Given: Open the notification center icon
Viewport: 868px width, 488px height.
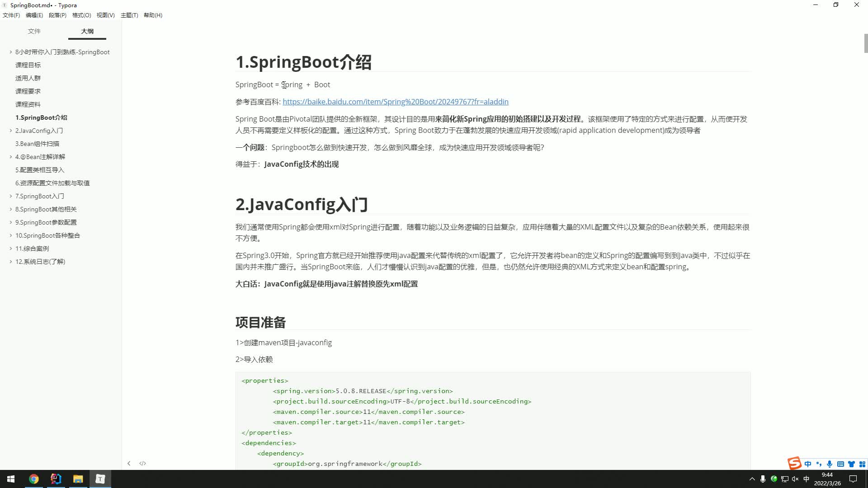Looking at the screenshot, I should 853,479.
